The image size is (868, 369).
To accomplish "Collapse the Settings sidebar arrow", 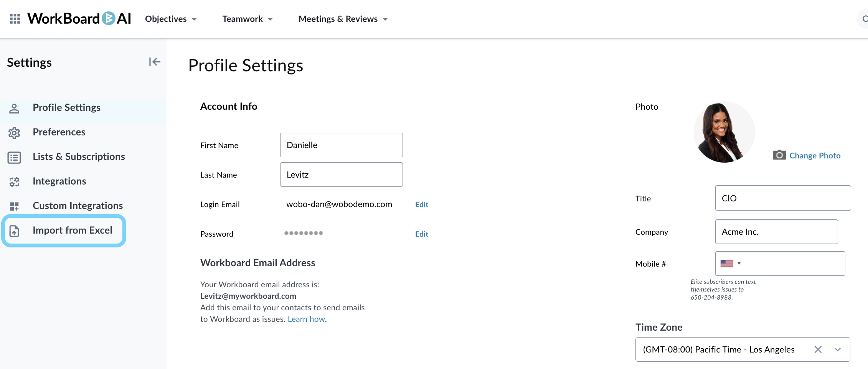I will [155, 62].
